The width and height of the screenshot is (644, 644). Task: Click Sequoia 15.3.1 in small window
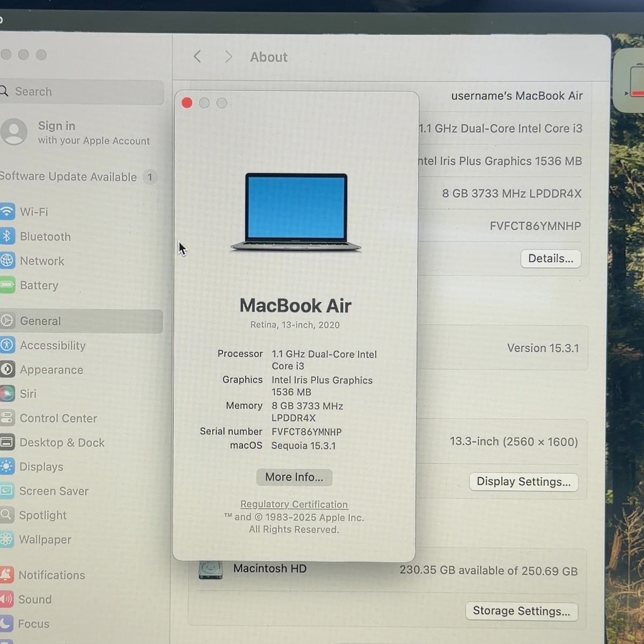point(303,445)
